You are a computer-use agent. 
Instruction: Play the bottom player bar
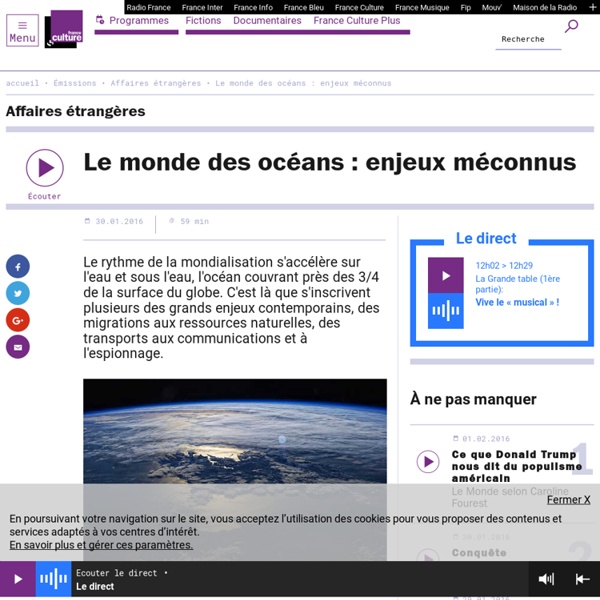18,579
